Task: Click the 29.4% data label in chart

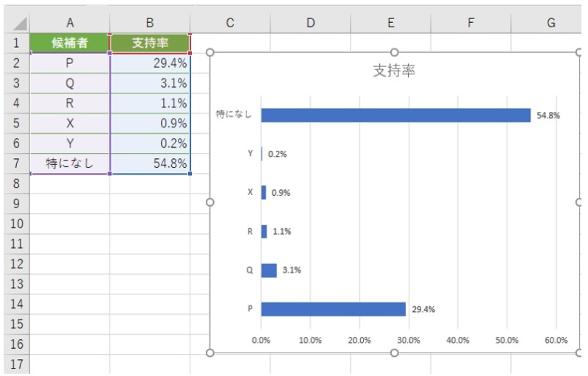Action: coord(423,310)
